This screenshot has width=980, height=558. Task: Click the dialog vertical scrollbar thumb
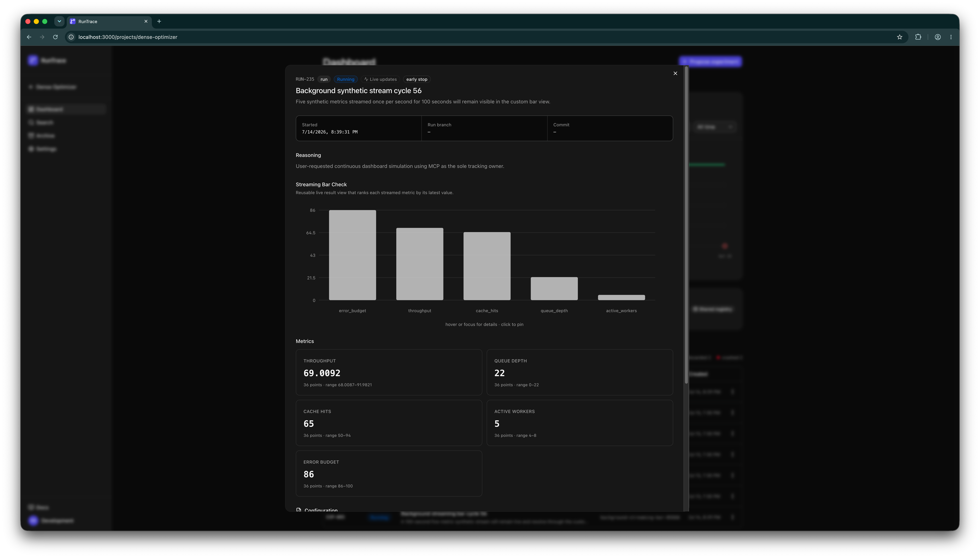pyautogui.click(x=686, y=225)
